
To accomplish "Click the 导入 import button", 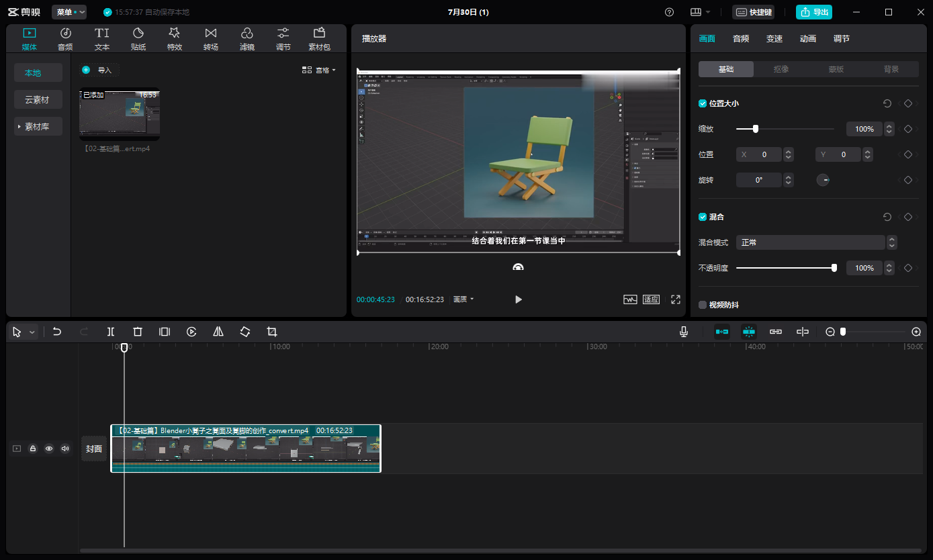I will click(x=99, y=70).
